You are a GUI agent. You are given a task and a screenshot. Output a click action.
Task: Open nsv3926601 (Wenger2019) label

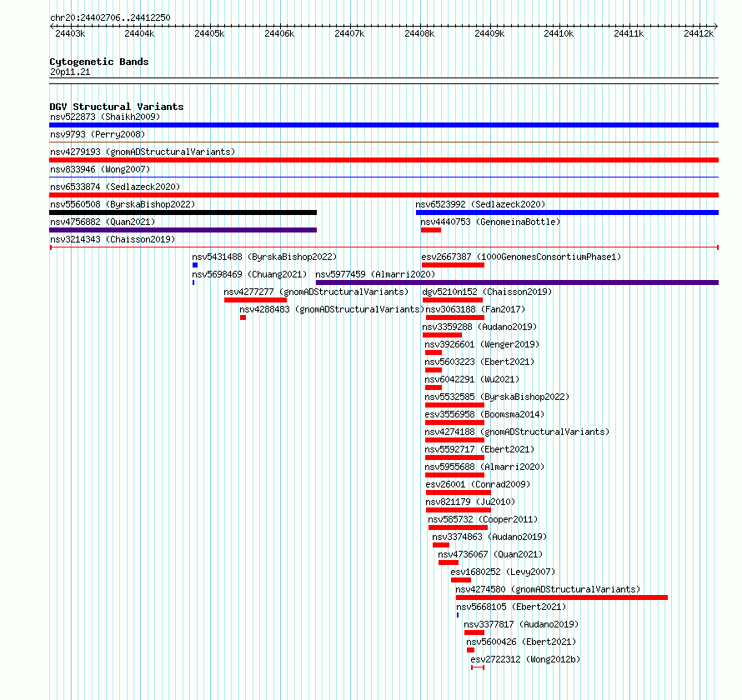(x=482, y=344)
